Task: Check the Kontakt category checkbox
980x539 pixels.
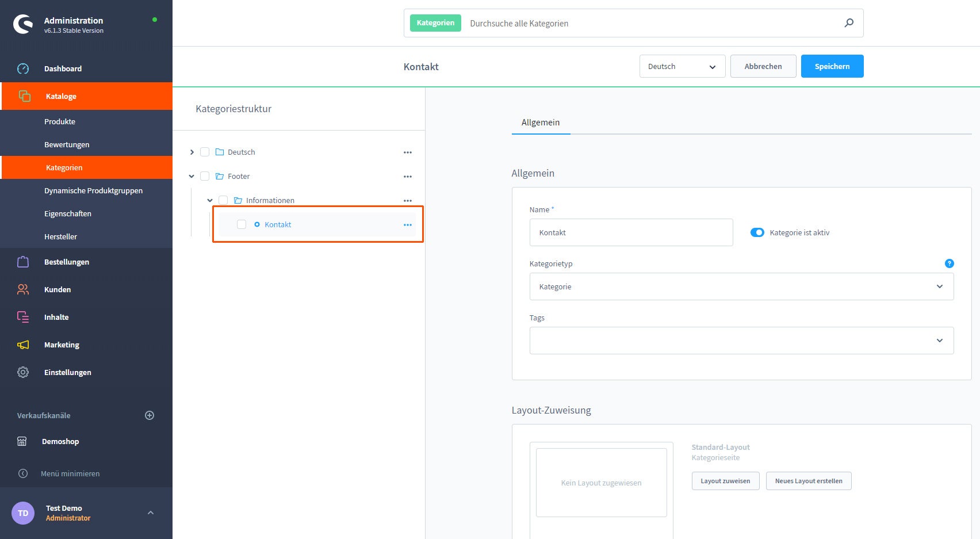Action: [242, 224]
